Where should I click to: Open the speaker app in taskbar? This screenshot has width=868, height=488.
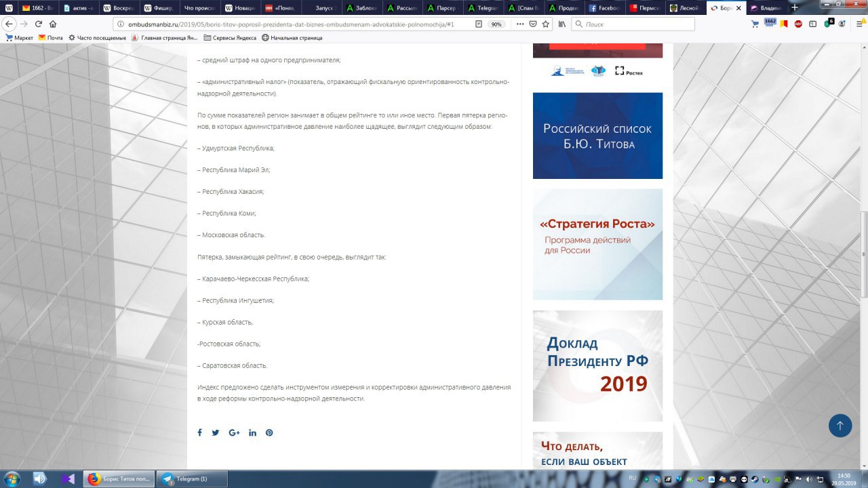[x=40, y=479]
